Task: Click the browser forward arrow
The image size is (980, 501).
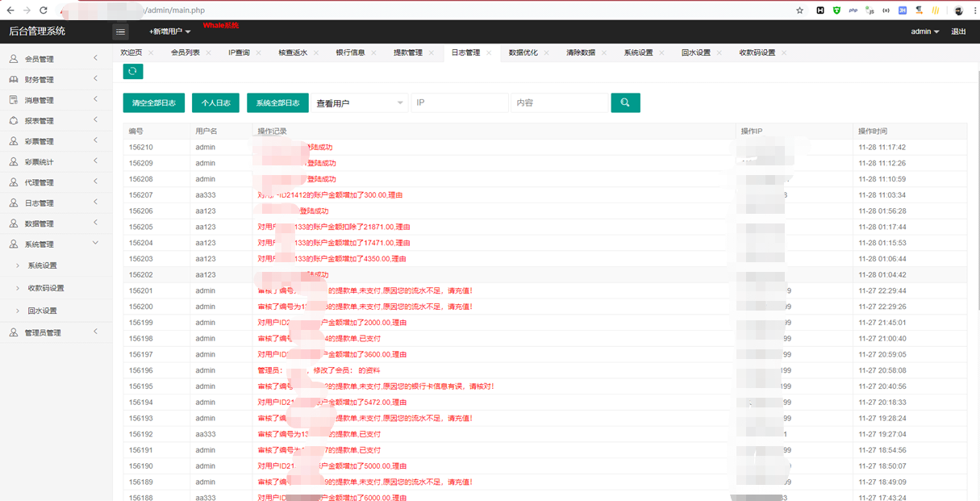Action: (x=27, y=10)
